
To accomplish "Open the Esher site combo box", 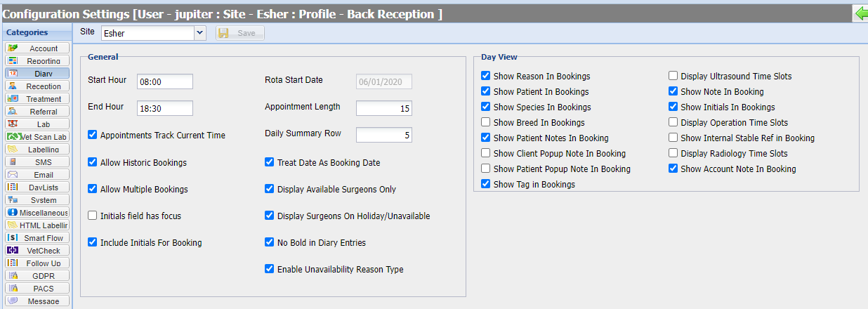I will (147, 32).
